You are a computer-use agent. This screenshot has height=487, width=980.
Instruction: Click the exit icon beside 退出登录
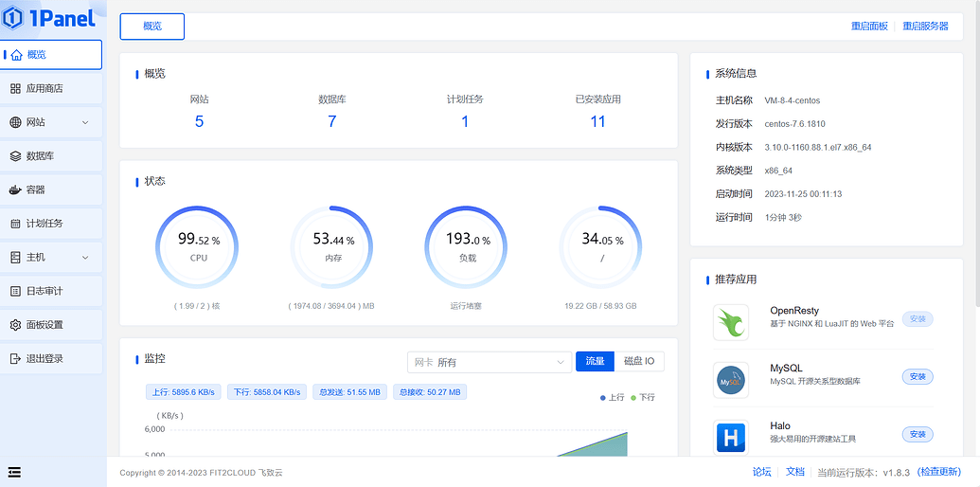16,359
